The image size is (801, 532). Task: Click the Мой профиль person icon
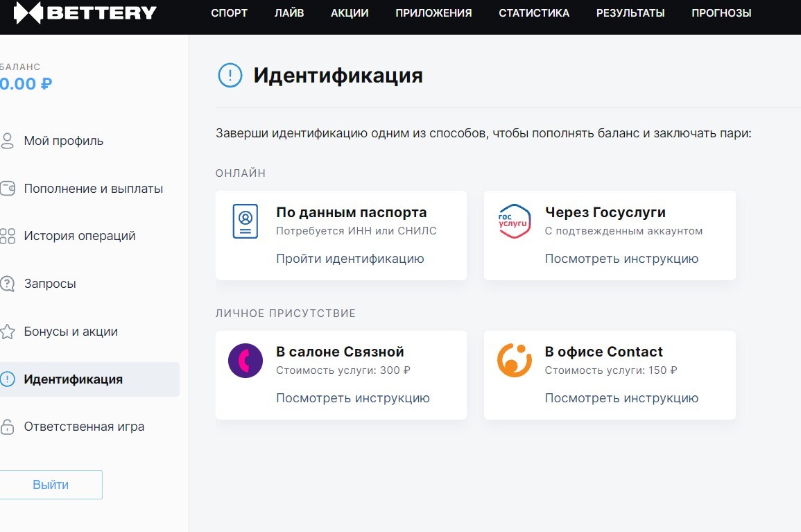tap(7, 141)
